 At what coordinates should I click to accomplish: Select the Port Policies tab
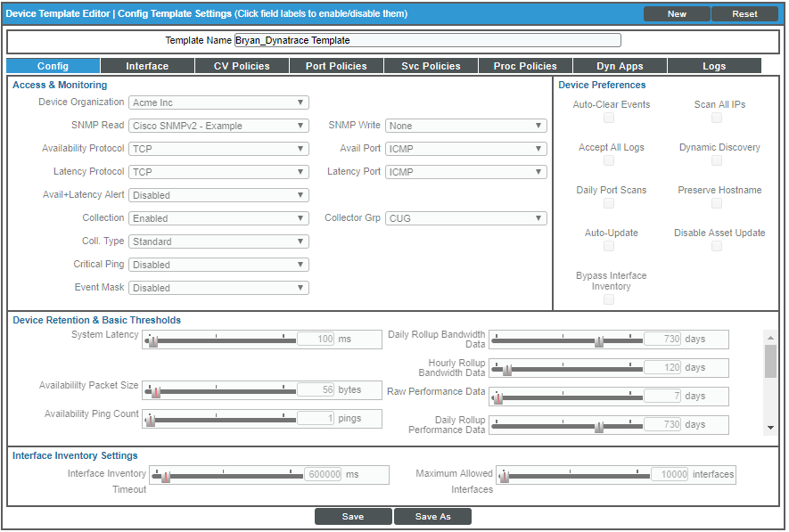tap(335, 65)
